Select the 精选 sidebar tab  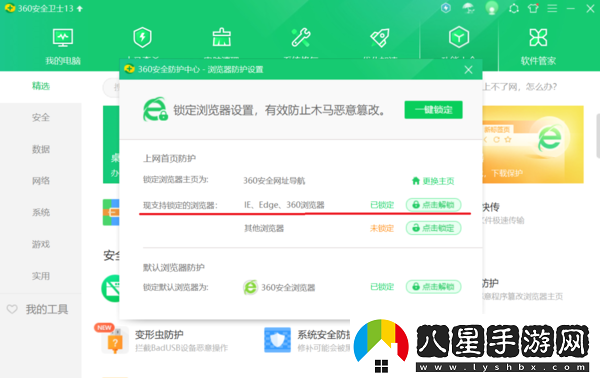[x=41, y=86]
